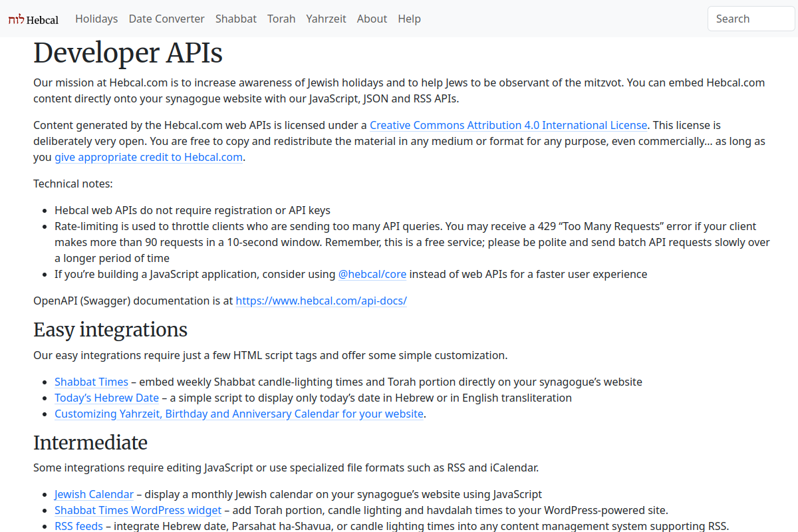Screen dimensions: 798x532
Task: Open Customizing Yahrzeit, Birthday and Anniversary link
Action: [x=239, y=414]
